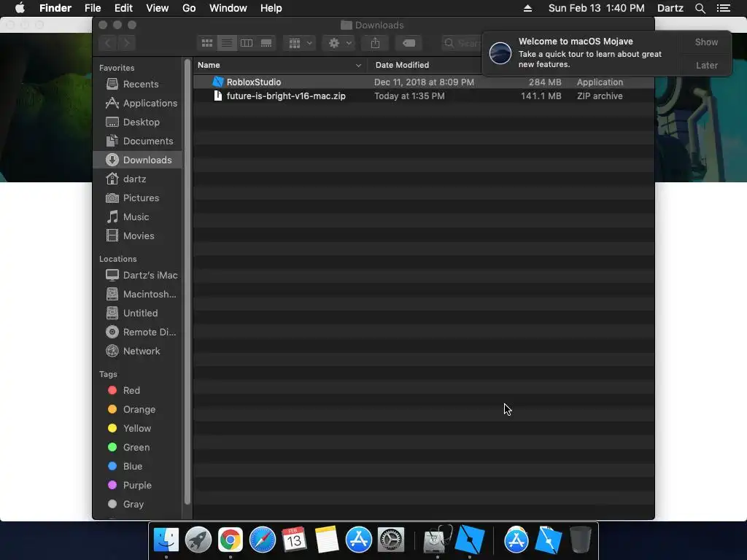Open the dartz home folder
747x560 pixels.
(x=138, y=179)
